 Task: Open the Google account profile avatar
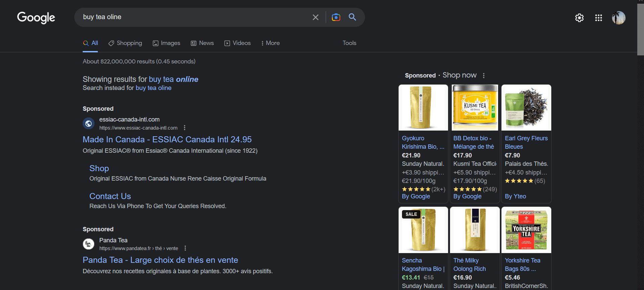pos(618,18)
